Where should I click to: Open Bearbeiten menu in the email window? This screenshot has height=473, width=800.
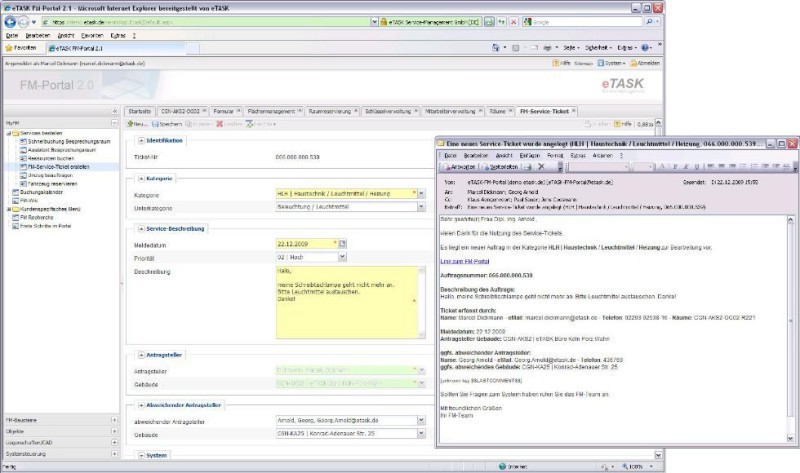476,155
